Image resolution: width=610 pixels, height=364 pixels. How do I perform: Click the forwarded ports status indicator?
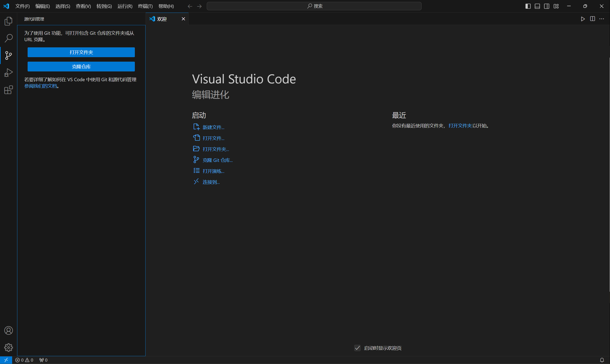tap(43, 360)
